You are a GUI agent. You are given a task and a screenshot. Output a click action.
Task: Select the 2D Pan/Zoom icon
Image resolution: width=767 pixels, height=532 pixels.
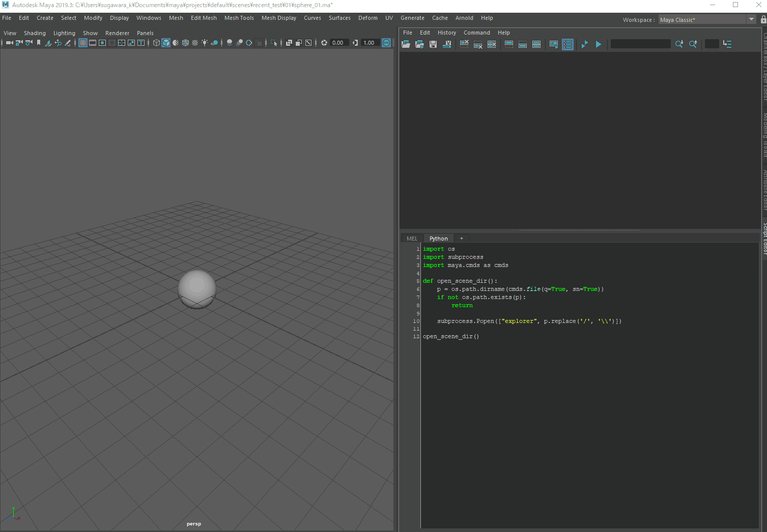click(x=58, y=43)
